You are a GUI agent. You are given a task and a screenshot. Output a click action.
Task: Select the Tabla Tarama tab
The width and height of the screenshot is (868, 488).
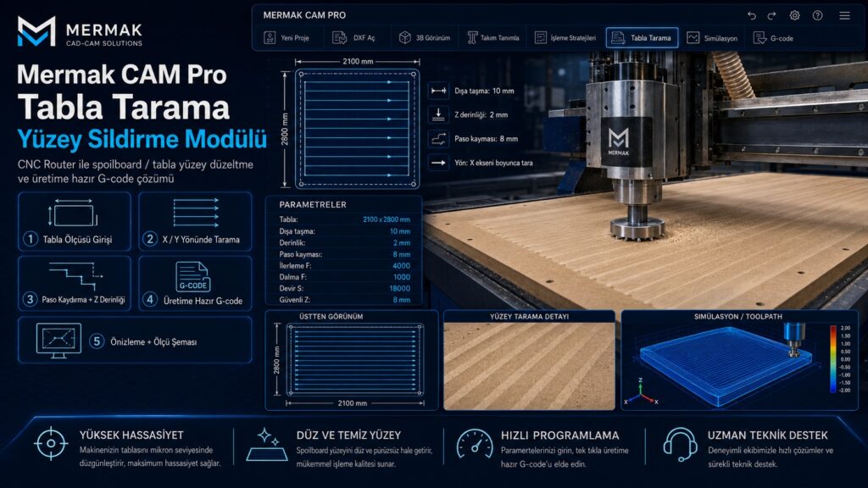[x=643, y=37]
